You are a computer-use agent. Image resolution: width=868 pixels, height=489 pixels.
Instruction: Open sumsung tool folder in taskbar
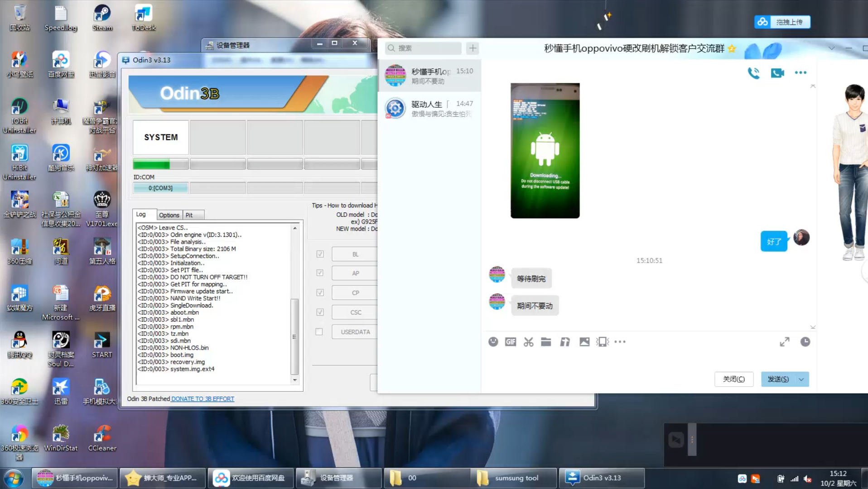(x=513, y=478)
